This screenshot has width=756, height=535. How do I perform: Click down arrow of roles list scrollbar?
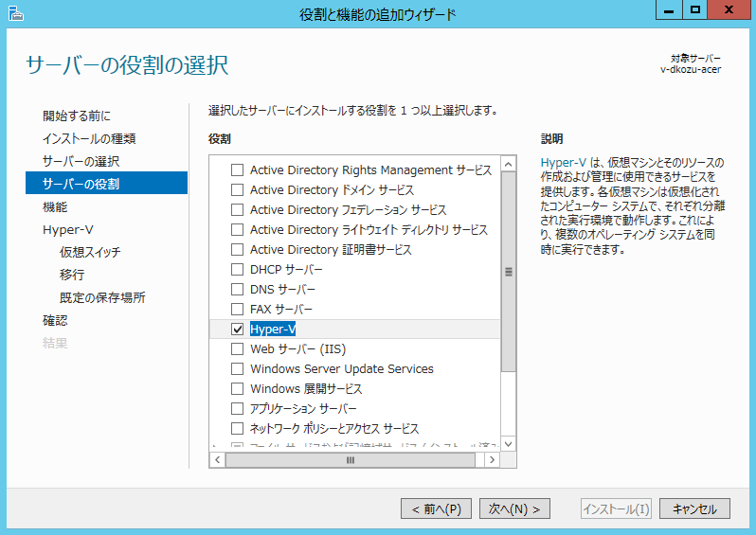tap(508, 443)
